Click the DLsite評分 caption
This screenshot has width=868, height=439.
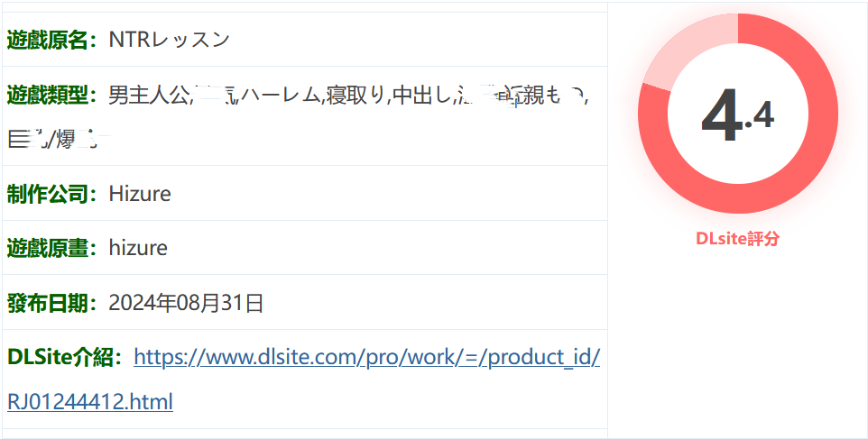tap(737, 238)
